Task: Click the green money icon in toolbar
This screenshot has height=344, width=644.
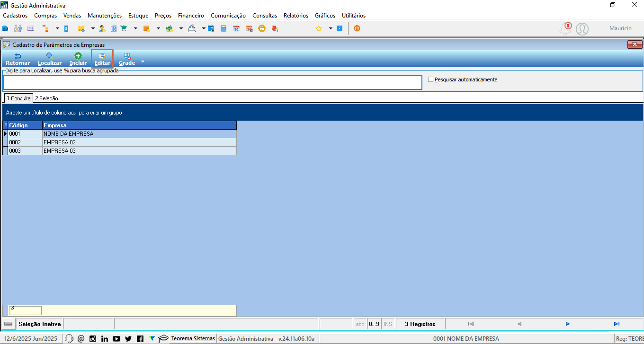Action: tap(169, 28)
